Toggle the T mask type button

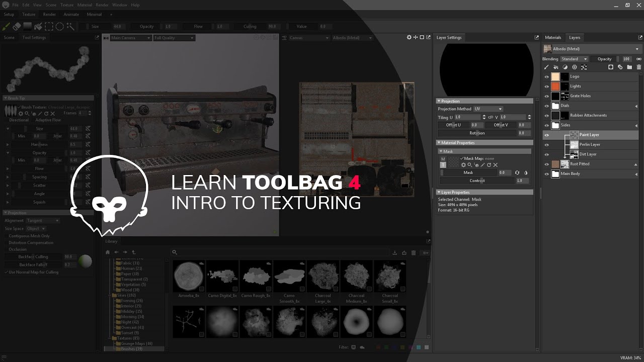[x=443, y=165]
